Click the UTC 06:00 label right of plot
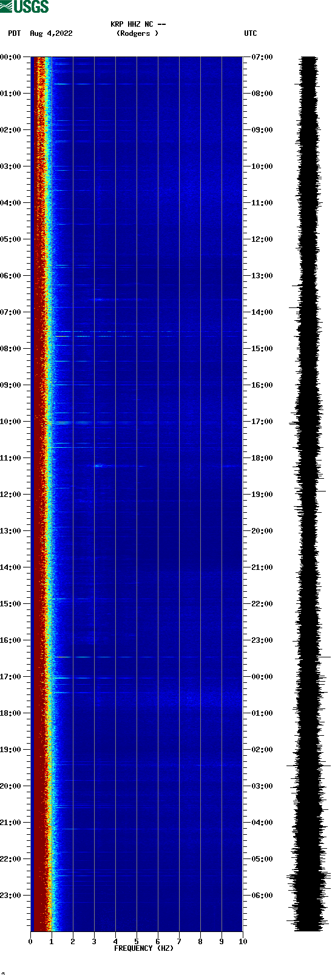Image resolution: width=335 pixels, height=980 pixels. (262, 896)
